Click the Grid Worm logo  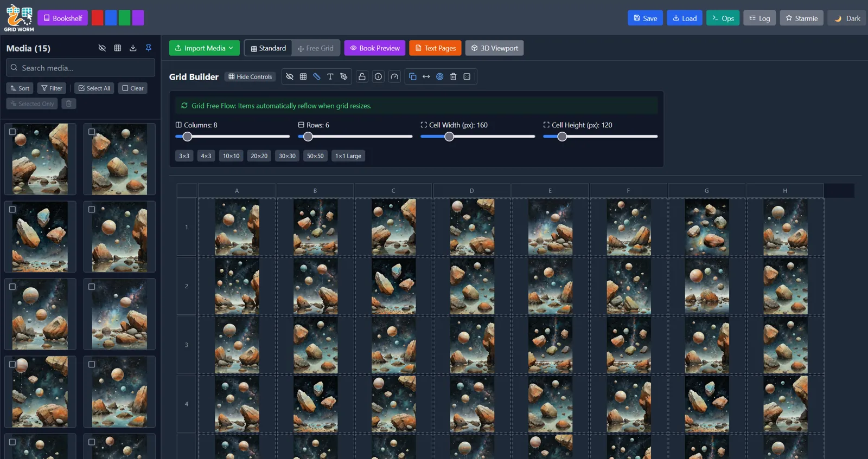[19, 18]
